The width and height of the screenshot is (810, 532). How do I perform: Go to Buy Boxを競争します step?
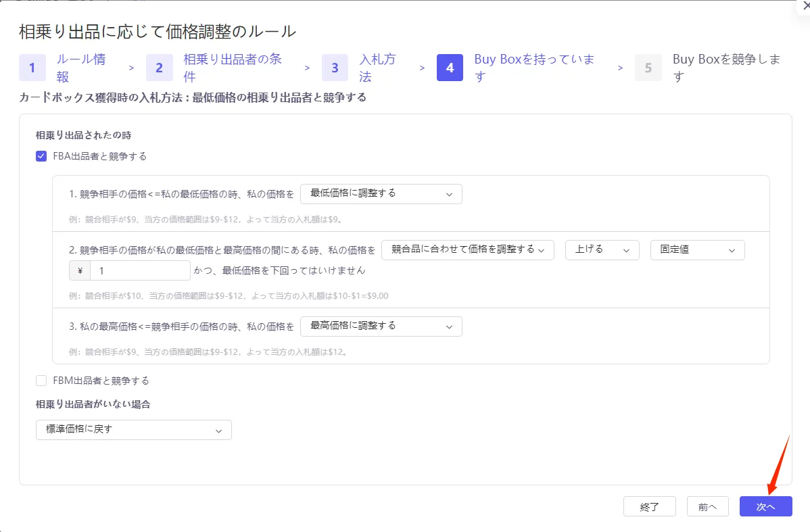pyautogui.click(x=726, y=68)
